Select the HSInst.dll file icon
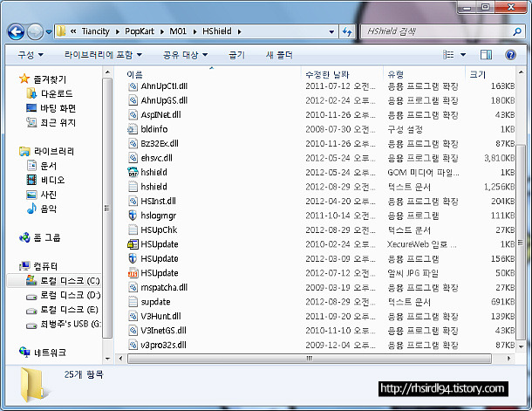The width and height of the screenshot is (532, 411). tap(133, 201)
